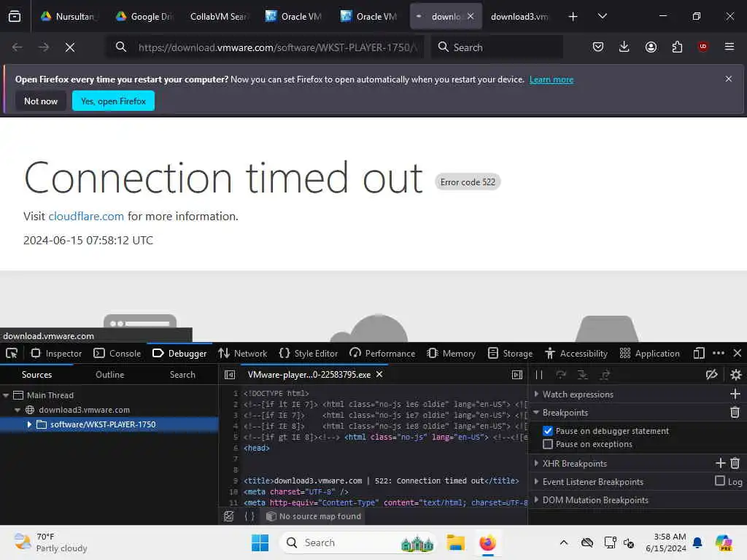Screen dimensions: 747x560
Task: Click the taskbar Search field
Action: click(x=357, y=542)
